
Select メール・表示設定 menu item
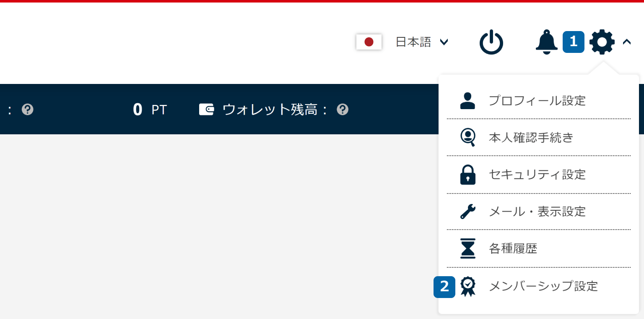539,212
